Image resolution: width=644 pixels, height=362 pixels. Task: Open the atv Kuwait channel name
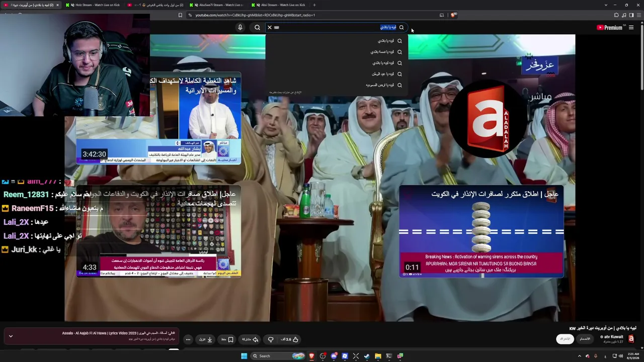612,337
